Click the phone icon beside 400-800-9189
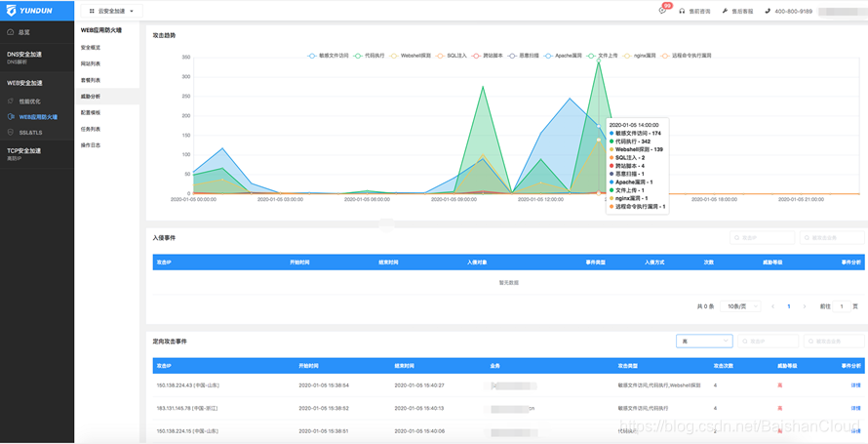The width and height of the screenshot is (868, 444). click(x=768, y=11)
